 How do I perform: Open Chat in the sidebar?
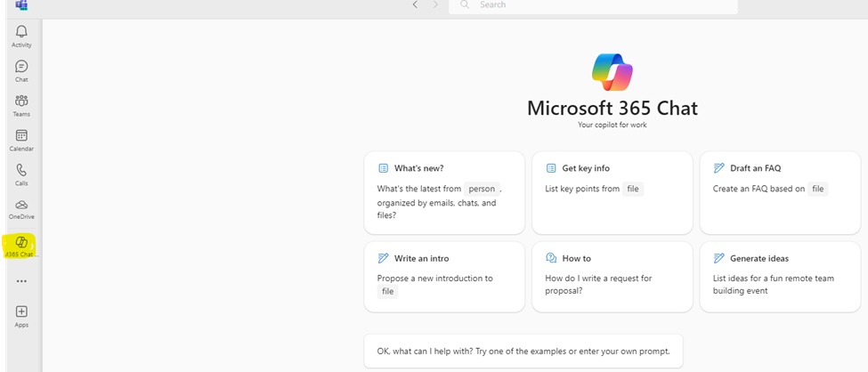pos(21,68)
